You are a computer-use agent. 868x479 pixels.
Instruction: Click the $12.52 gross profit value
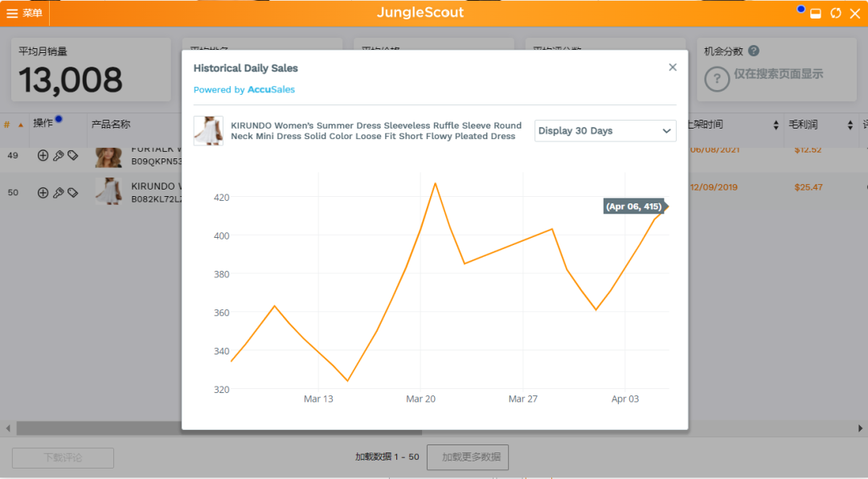pyautogui.click(x=809, y=150)
